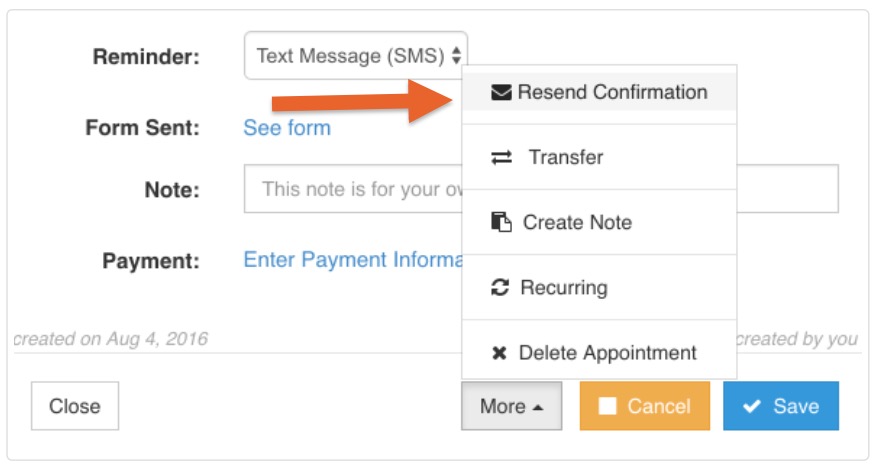Click the caret arrow on More button

click(538, 408)
